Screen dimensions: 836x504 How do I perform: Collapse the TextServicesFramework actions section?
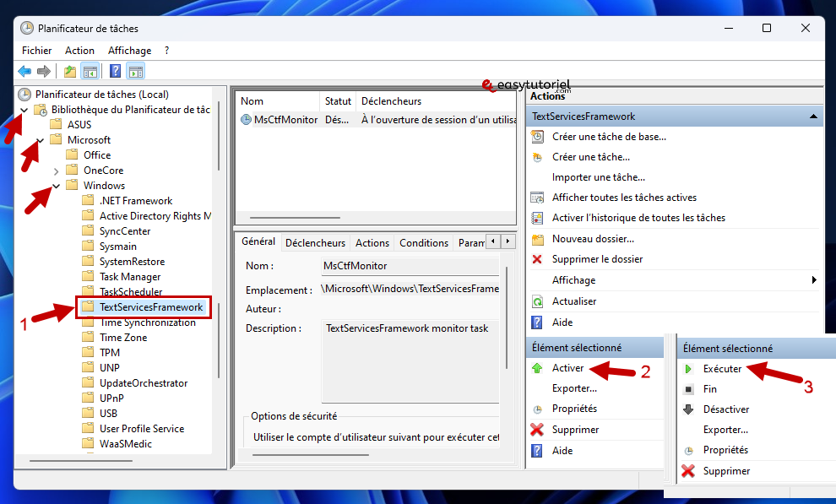click(813, 117)
